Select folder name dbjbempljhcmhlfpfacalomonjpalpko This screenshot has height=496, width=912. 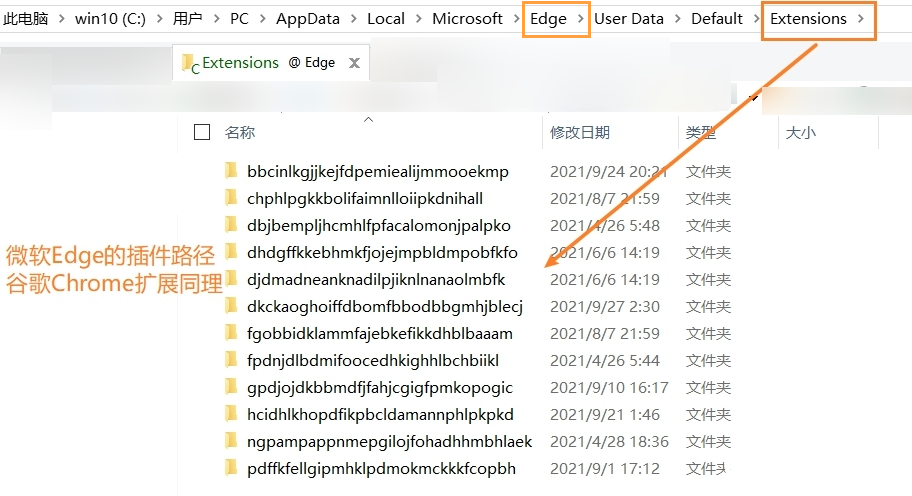(379, 225)
